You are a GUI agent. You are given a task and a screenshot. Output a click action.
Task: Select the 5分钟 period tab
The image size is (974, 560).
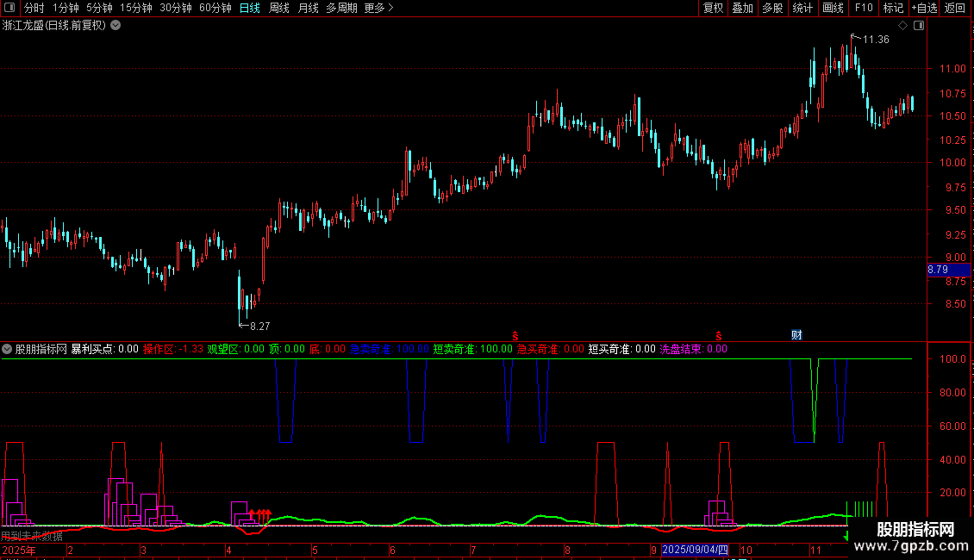click(99, 8)
